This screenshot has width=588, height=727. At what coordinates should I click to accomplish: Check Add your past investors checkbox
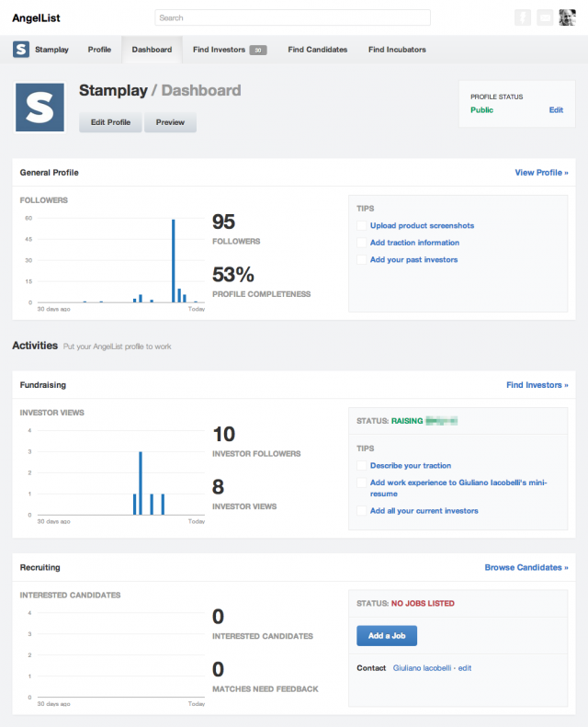361,259
